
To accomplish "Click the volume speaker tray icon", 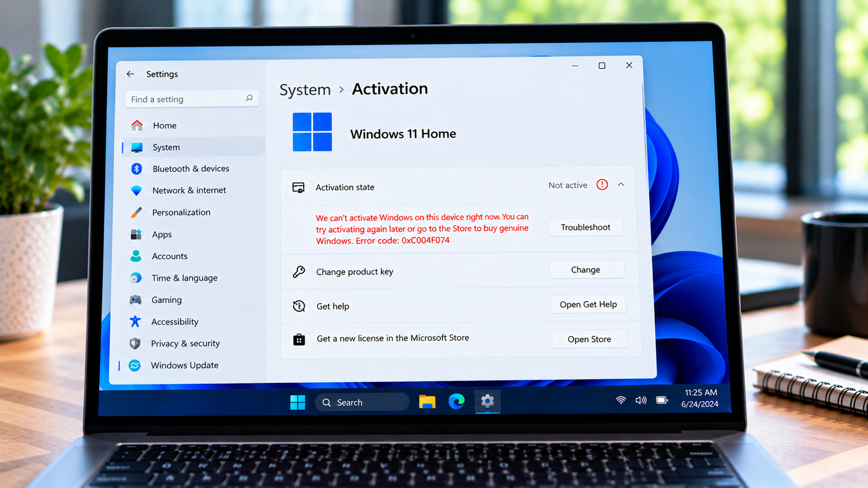I will 641,400.
